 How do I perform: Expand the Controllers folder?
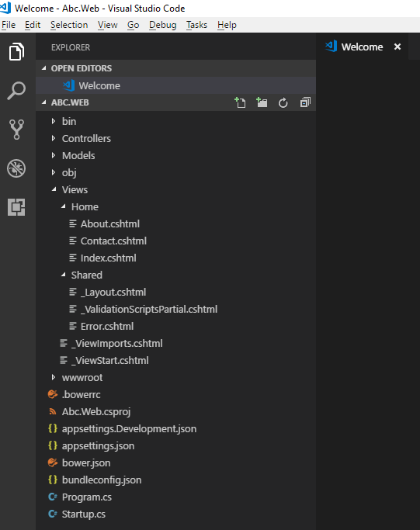click(53, 138)
